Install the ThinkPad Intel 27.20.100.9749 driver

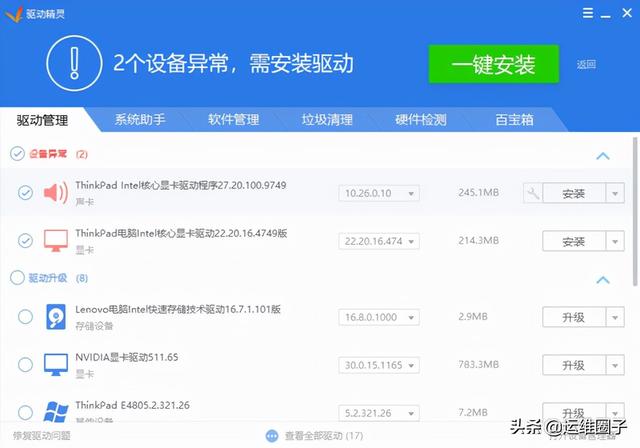click(573, 193)
